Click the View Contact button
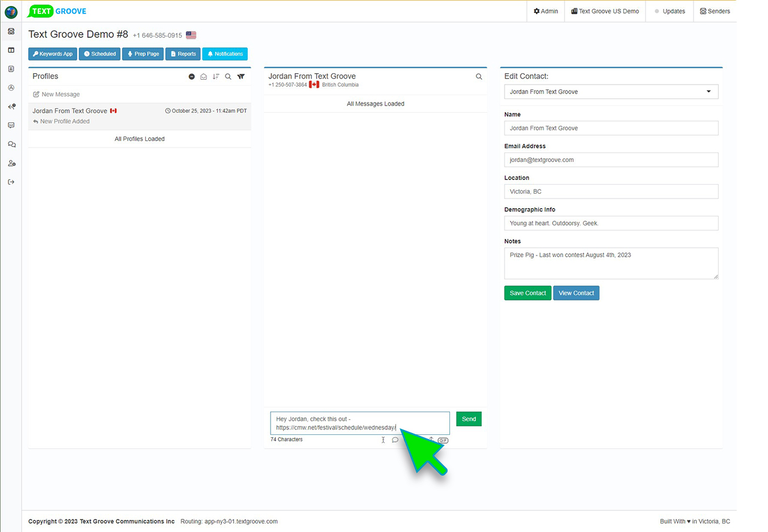 [x=576, y=293]
